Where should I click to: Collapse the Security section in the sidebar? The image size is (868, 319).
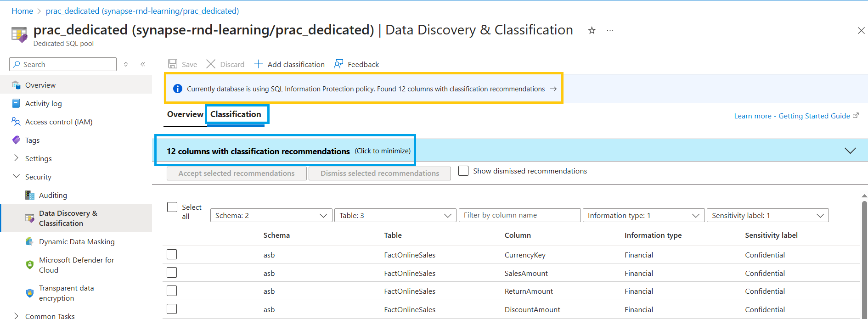pos(16,176)
